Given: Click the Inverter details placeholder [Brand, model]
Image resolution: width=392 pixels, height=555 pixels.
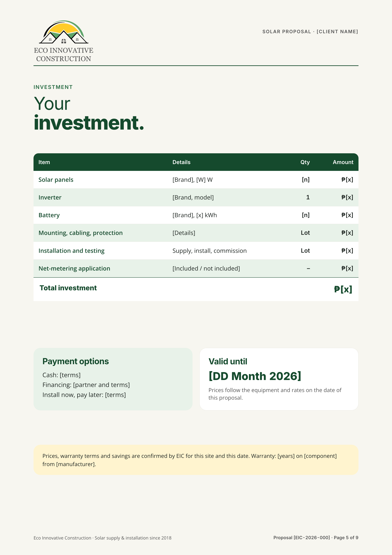Looking at the screenshot, I should [193, 197].
